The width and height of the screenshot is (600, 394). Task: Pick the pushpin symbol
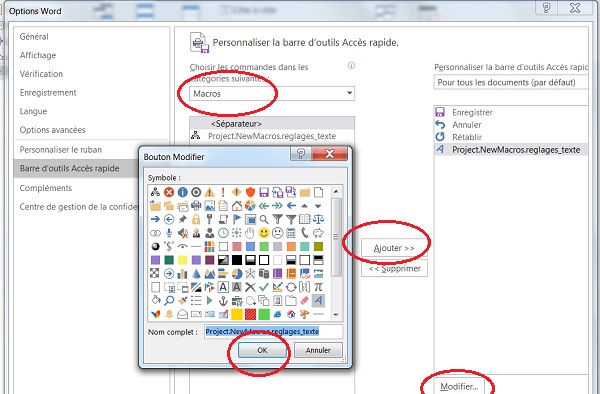click(183, 219)
